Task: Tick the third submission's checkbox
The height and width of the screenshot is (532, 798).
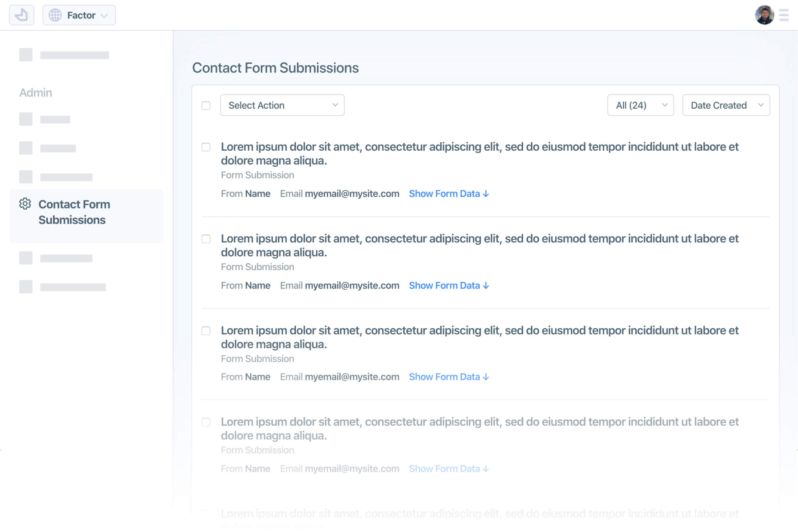Action: pyautogui.click(x=206, y=331)
